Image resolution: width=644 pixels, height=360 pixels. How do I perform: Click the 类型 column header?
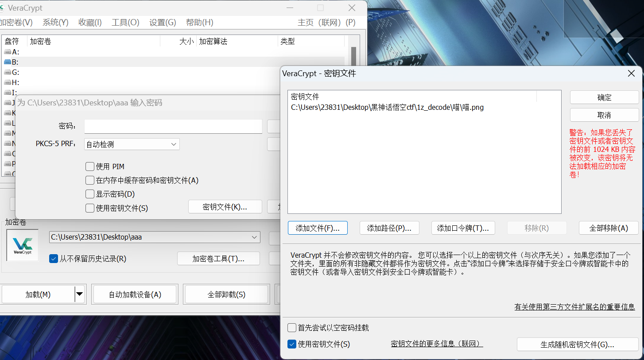coord(311,41)
